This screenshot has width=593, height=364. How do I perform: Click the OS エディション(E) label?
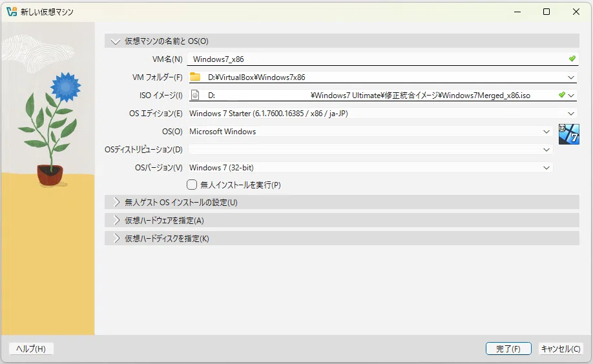click(x=156, y=114)
